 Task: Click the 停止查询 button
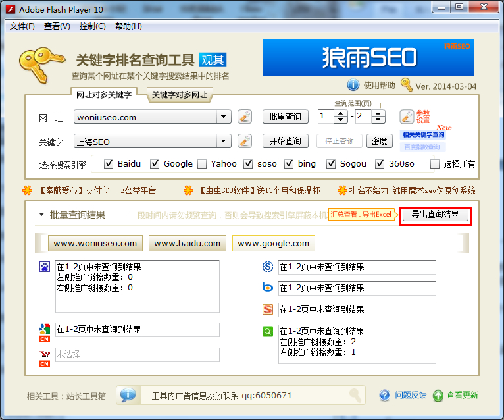point(340,141)
